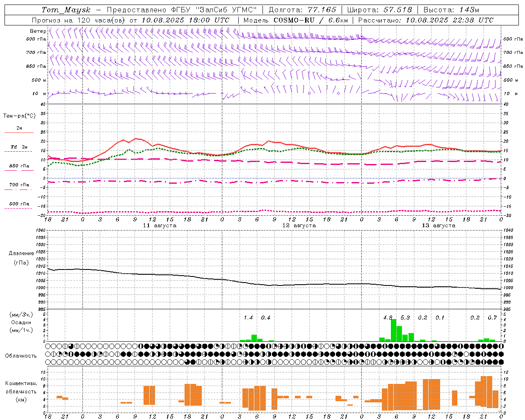Viewport: 525px width, 420px height.
Task: Click the Ветер wind panel label
Action: tap(38, 31)
